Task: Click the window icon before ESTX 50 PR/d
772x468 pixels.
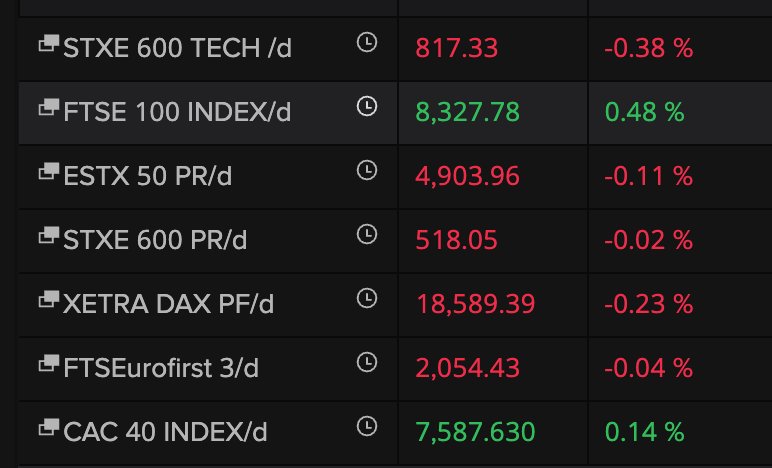Action: click(x=49, y=171)
